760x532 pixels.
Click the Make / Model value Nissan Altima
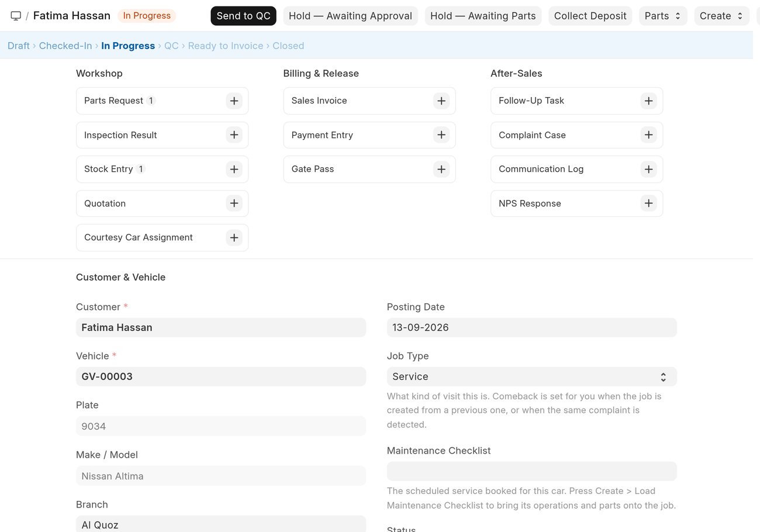pos(221,476)
